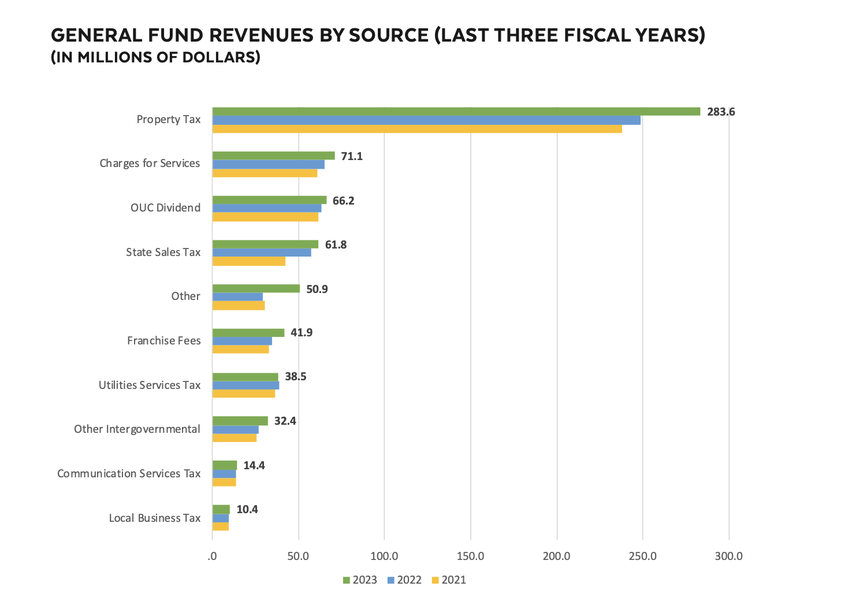
Task: Click the '50.0' x-axis tick label
Action: (x=298, y=556)
